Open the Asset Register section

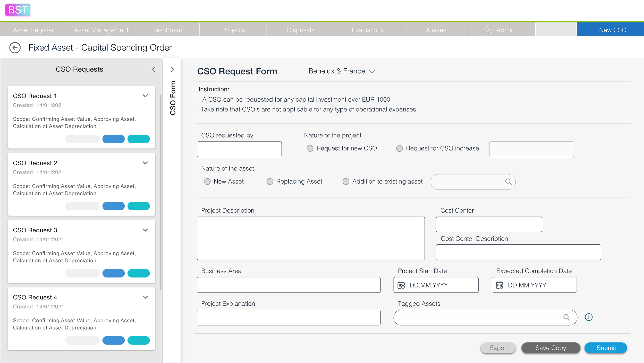click(x=33, y=30)
